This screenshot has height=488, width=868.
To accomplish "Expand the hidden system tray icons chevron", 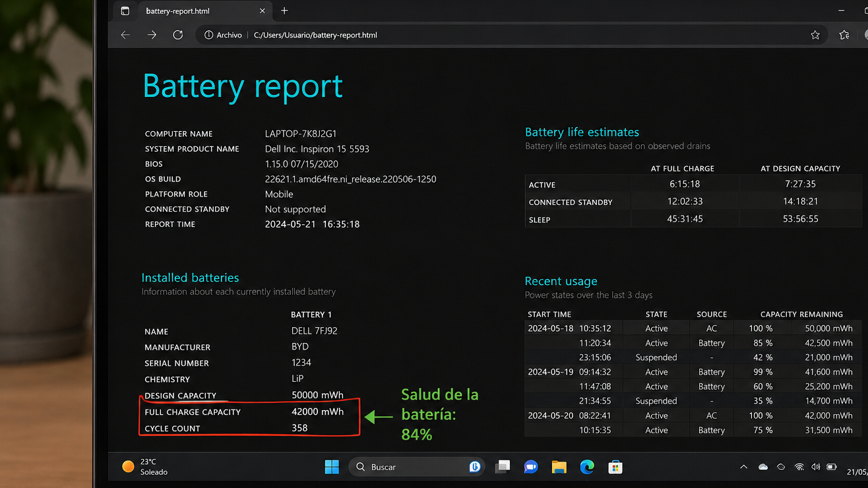I will pyautogui.click(x=744, y=467).
